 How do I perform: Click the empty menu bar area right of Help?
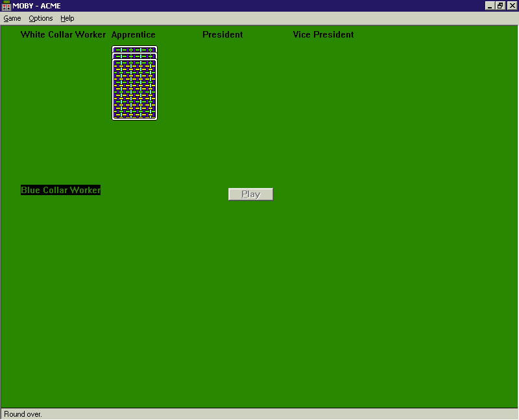coord(292,19)
